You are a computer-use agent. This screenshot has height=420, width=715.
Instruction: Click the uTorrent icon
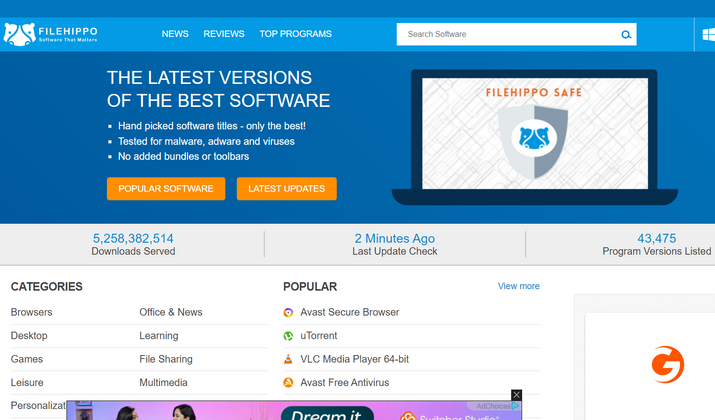click(x=289, y=336)
